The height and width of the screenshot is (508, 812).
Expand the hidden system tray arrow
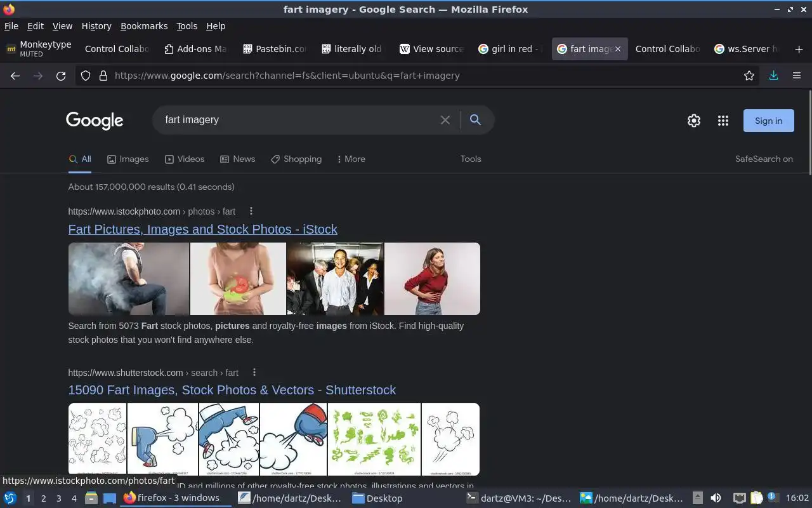698,498
